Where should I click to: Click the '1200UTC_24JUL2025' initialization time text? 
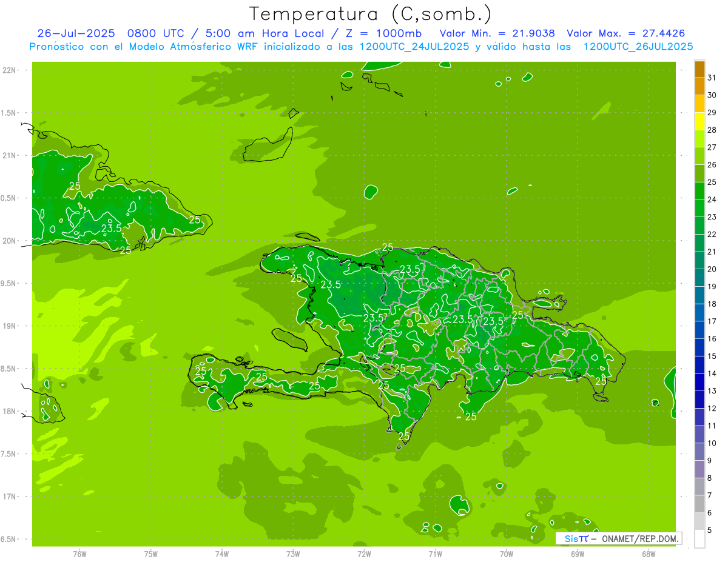coord(413,47)
